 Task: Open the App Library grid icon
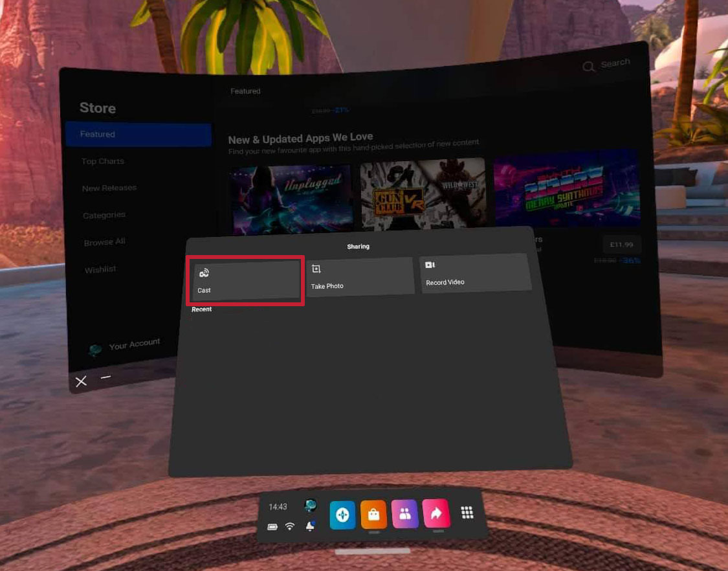(467, 513)
